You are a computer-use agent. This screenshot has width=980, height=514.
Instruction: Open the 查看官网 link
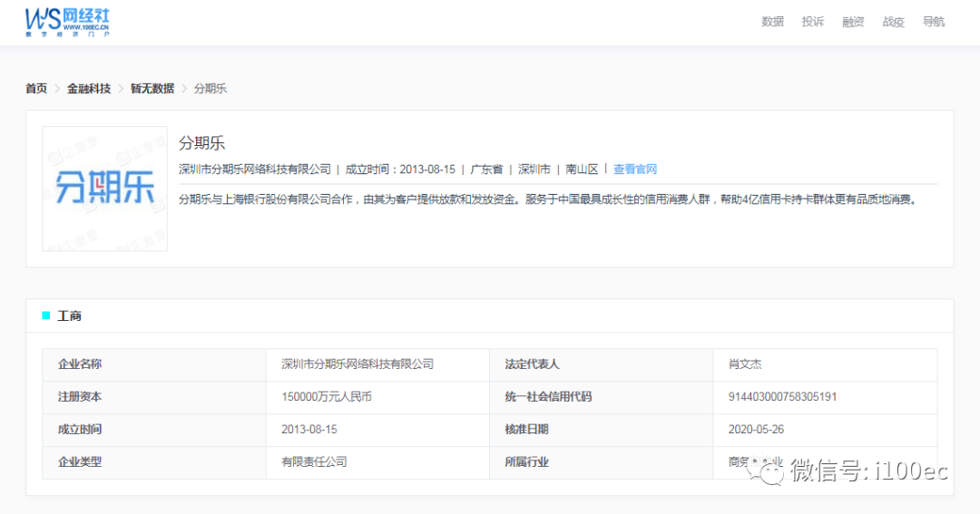point(635,170)
